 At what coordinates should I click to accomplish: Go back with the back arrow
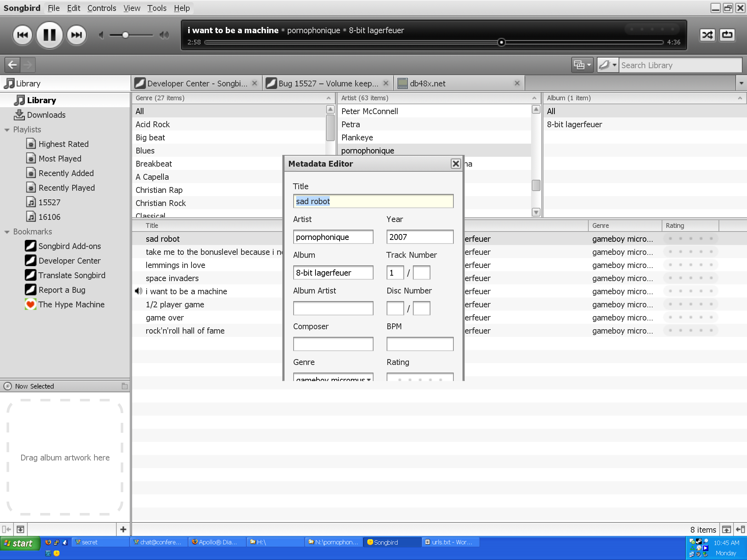[12, 65]
